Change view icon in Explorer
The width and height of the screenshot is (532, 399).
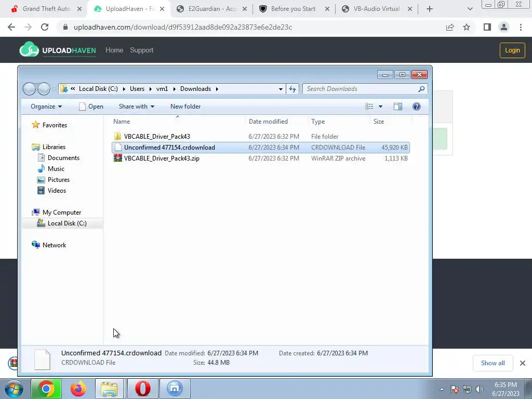(369, 107)
